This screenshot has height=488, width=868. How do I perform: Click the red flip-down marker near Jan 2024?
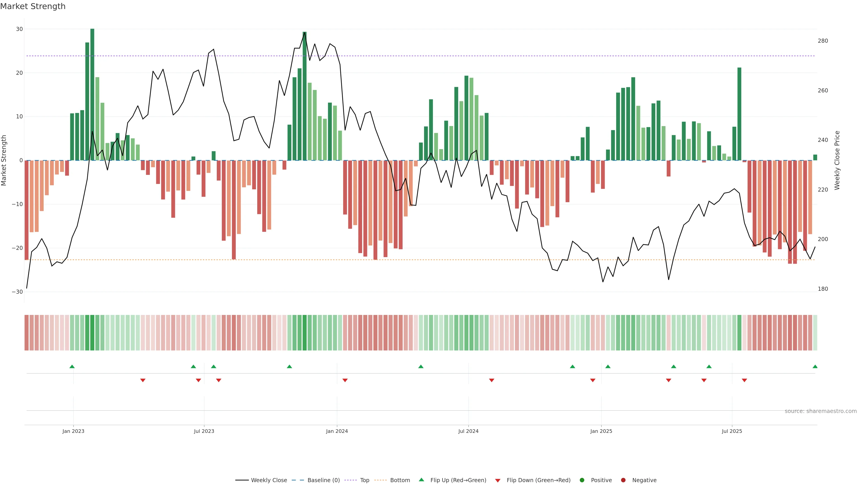[x=345, y=380]
